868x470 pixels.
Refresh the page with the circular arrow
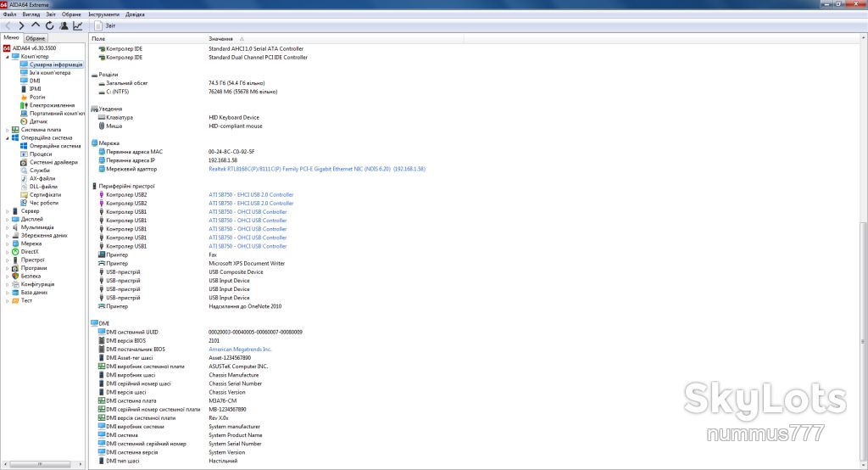pyautogui.click(x=50, y=25)
